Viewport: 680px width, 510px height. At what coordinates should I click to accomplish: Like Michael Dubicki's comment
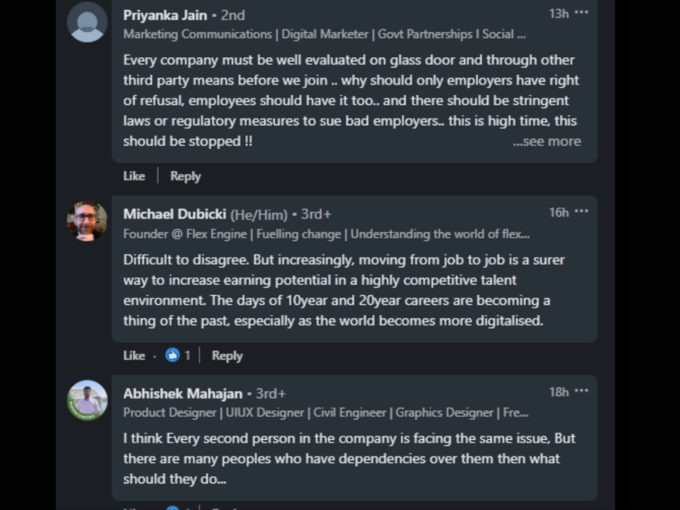(134, 356)
